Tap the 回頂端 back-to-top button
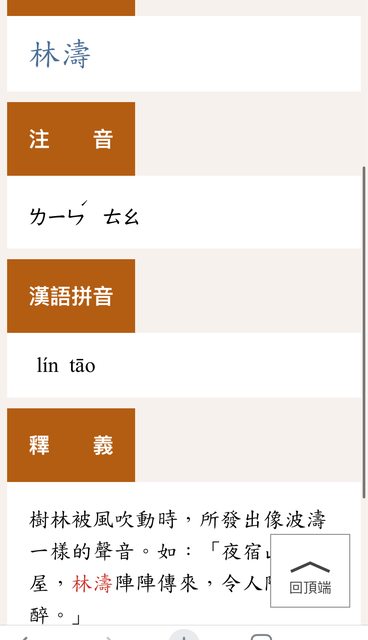The width and height of the screenshot is (368, 640). [310, 570]
